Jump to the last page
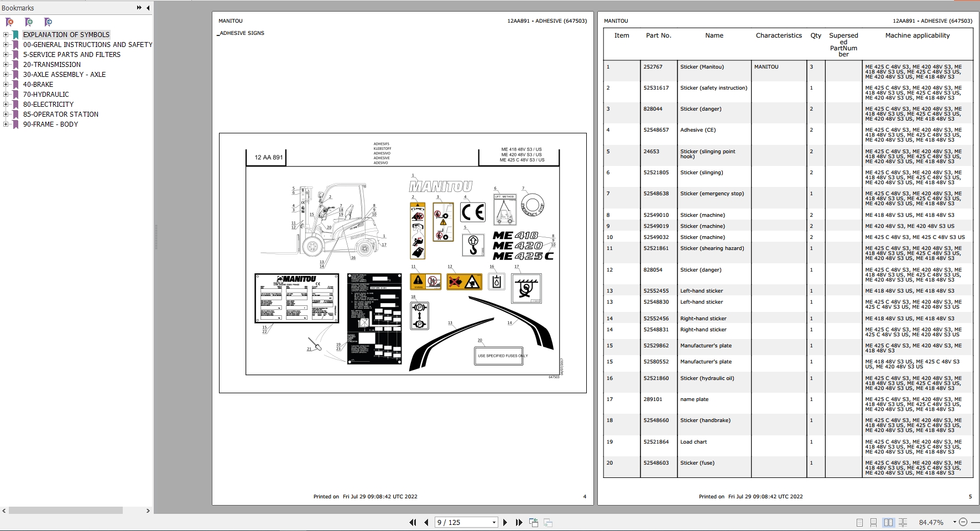The width and height of the screenshot is (980, 531). (519, 522)
